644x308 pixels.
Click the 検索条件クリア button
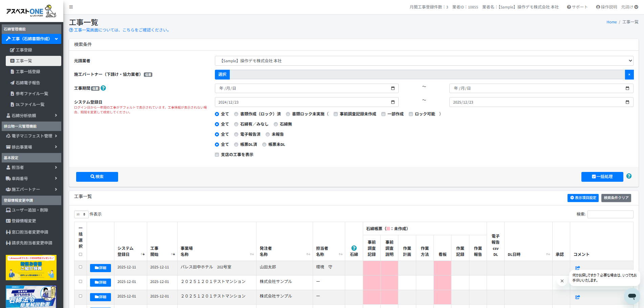pyautogui.click(x=616, y=198)
